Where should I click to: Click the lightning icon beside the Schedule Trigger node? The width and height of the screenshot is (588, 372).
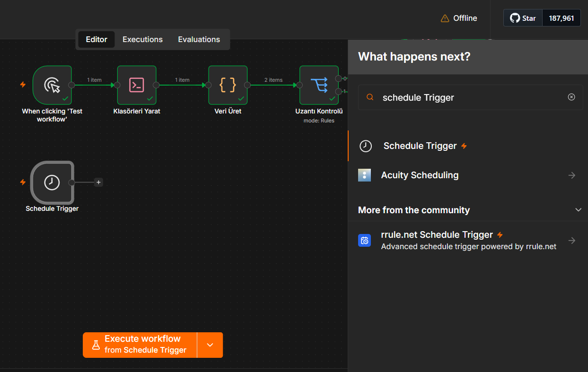coord(23,182)
